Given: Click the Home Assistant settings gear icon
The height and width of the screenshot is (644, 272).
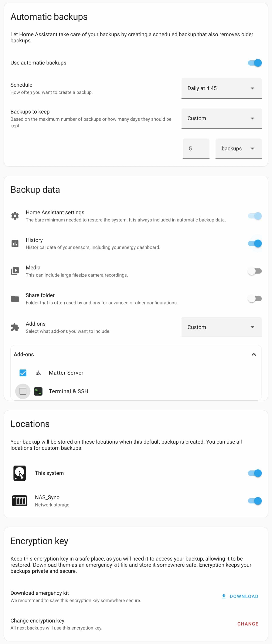Looking at the screenshot, I should pyautogui.click(x=15, y=216).
